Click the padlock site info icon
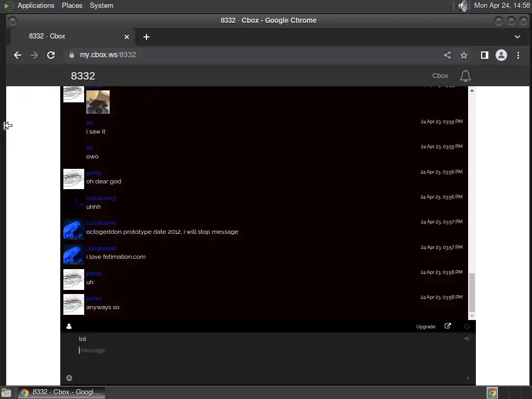 72,55
